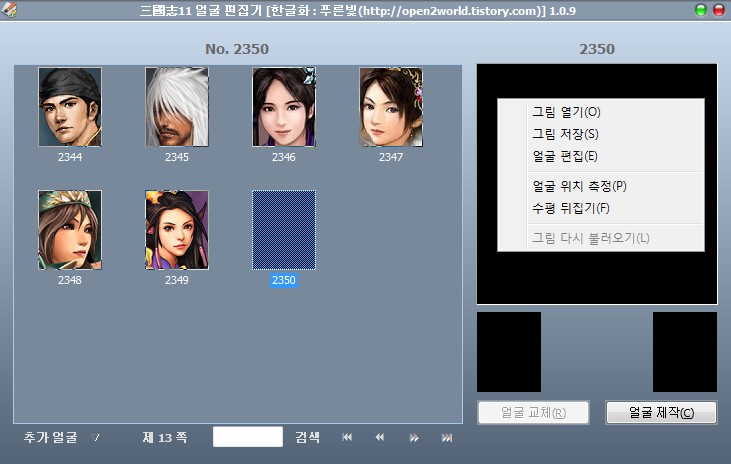Select white-haired face portrait 2345
Image resolution: width=731 pixels, height=464 pixels.
[177, 107]
